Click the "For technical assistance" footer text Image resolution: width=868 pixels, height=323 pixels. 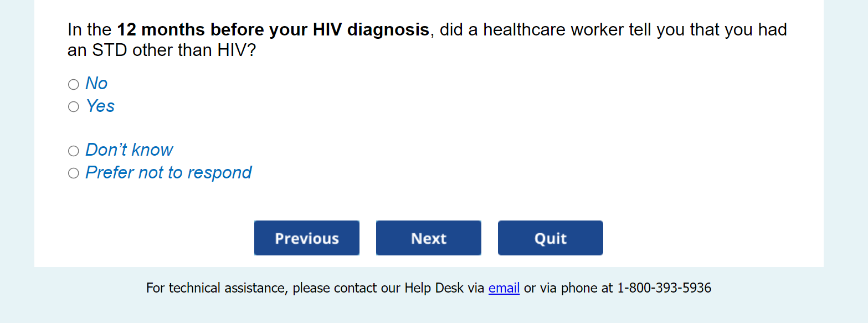(217, 288)
